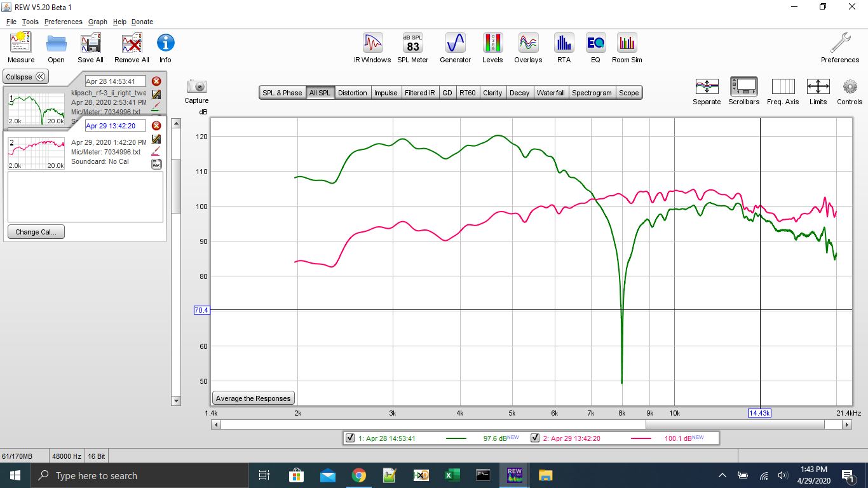Select the All SPL tab
Viewport: 868px width, 488px height.
(320, 93)
